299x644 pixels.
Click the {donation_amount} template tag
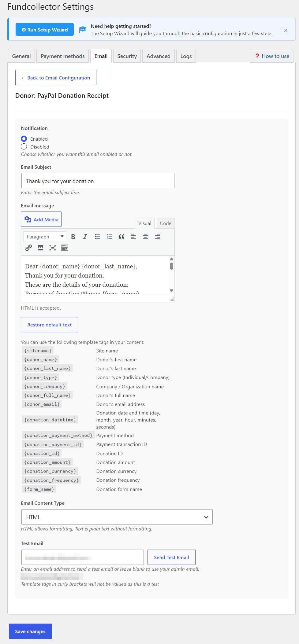click(x=47, y=462)
